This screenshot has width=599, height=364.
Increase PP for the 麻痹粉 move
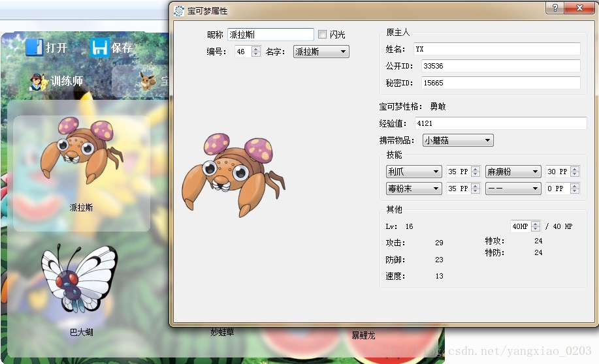575,169
